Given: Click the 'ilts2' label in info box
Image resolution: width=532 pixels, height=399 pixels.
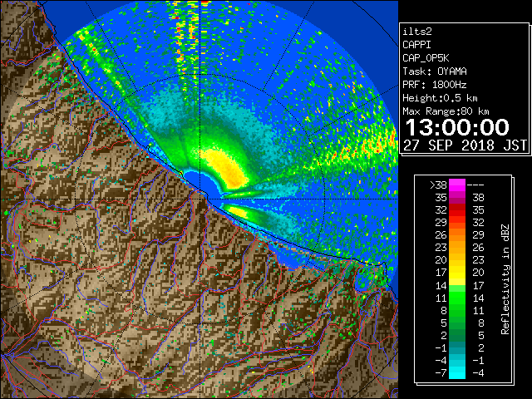Looking at the screenshot, I should coord(417,32).
